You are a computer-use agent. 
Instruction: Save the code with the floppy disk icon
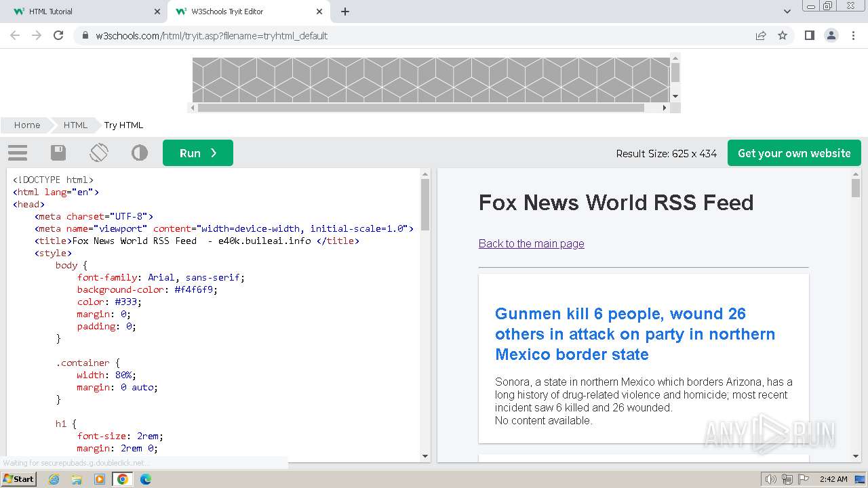coord(58,152)
